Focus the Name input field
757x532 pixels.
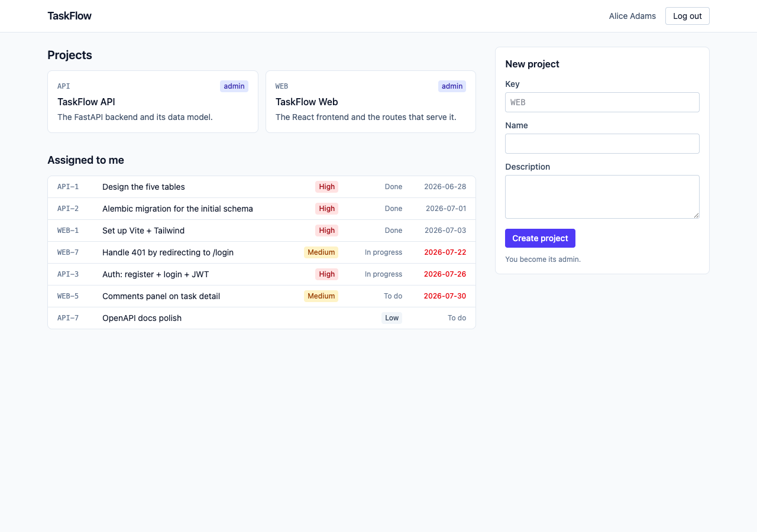click(602, 144)
